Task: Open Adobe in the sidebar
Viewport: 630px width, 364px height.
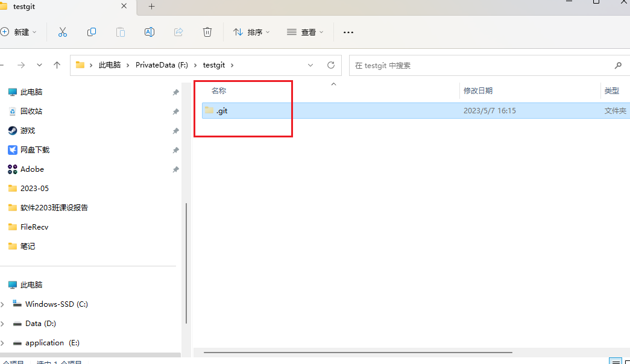Action: 32,169
